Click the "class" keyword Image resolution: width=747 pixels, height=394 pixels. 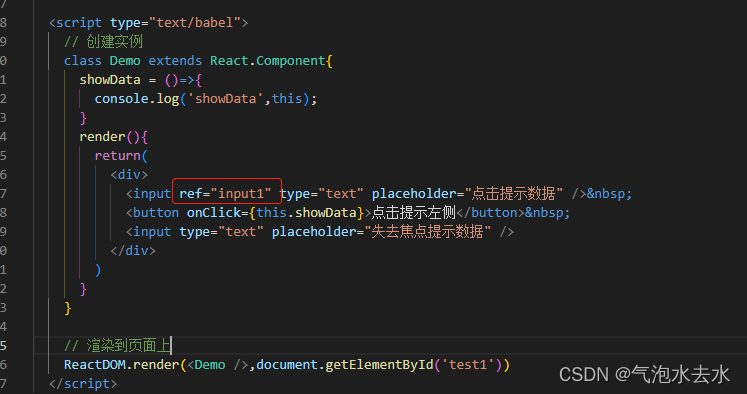[x=83, y=61]
